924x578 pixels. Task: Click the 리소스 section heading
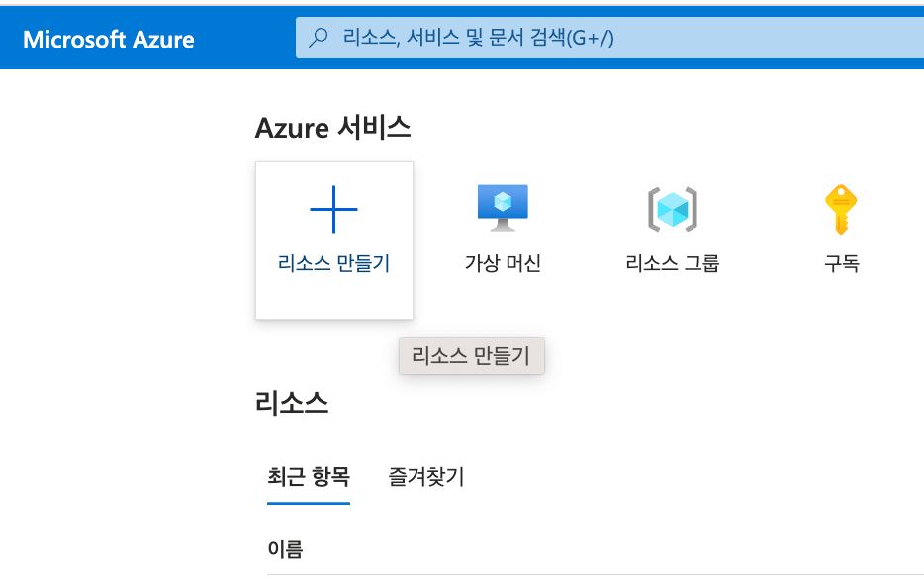[x=292, y=404]
